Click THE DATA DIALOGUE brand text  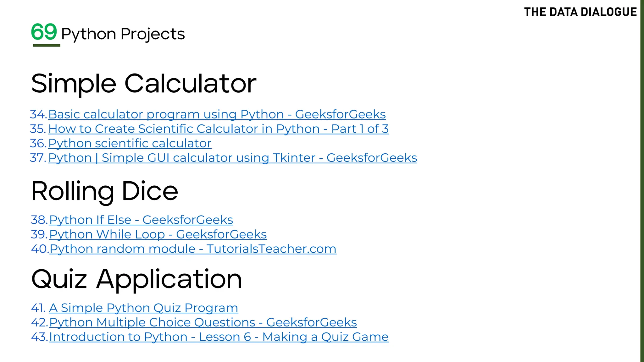(x=580, y=12)
